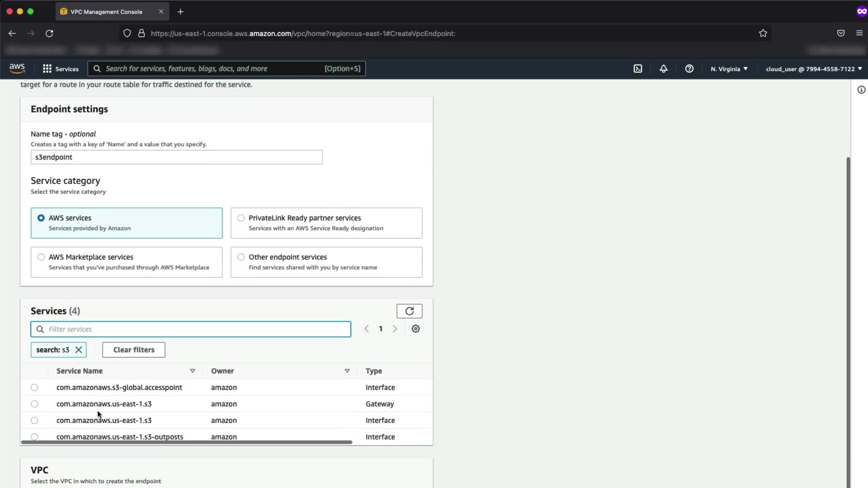Image resolution: width=868 pixels, height=488 pixels.
Task: Switch to VPC Management Console tab
Action: click(106, 12)
